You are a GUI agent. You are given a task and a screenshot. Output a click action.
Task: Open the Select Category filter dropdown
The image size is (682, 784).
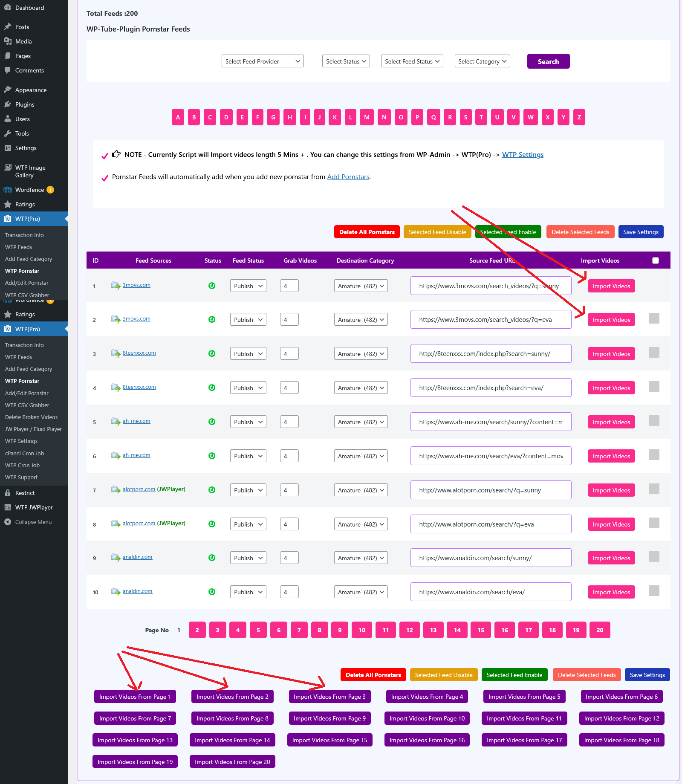point(482,61)
